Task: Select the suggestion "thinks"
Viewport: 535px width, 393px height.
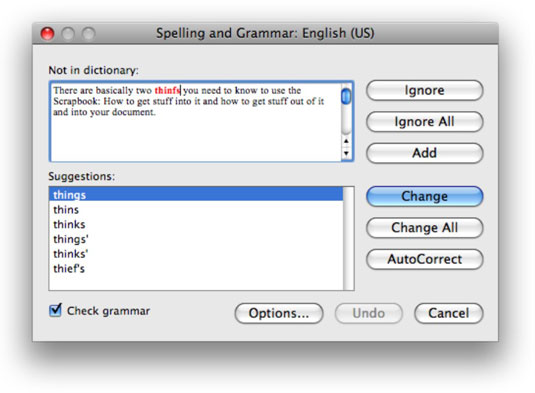Action: tap(196, 224)
